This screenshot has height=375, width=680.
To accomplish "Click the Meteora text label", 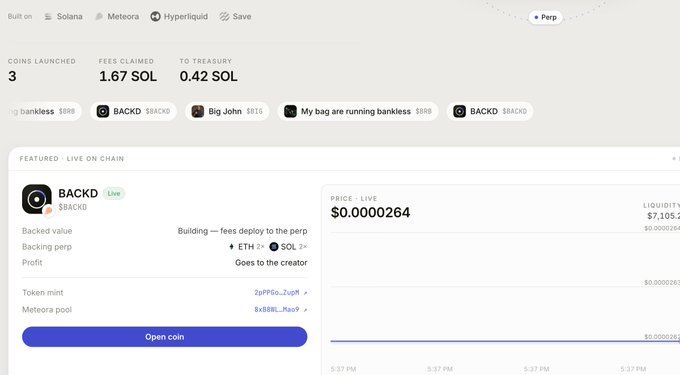I will point(123,16).
